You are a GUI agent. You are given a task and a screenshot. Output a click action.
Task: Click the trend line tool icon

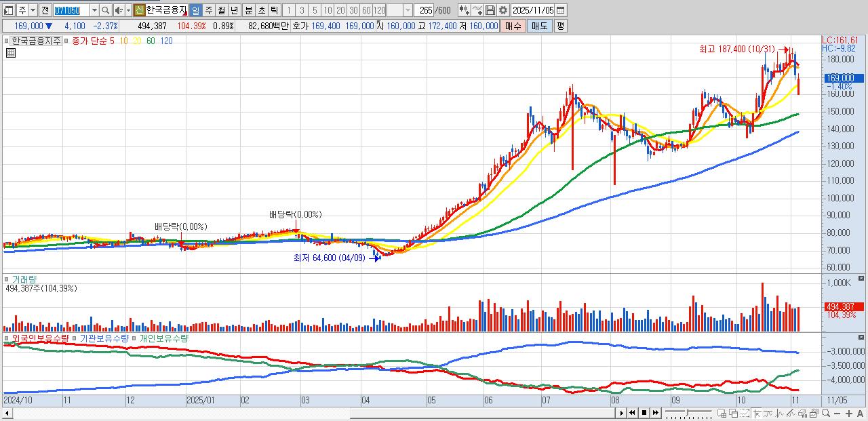point(768,414)
